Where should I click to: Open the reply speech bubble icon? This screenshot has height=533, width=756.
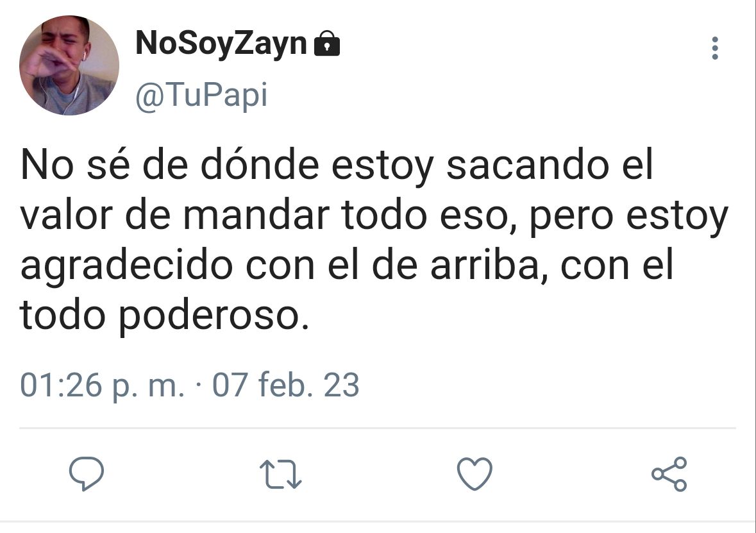[x=87, y=473]
